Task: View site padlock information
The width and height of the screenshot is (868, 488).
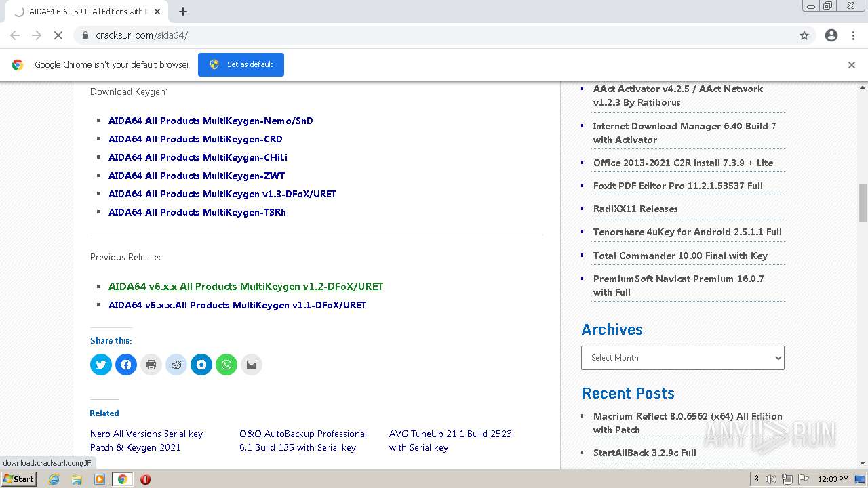Action: (x=85, y=35)
